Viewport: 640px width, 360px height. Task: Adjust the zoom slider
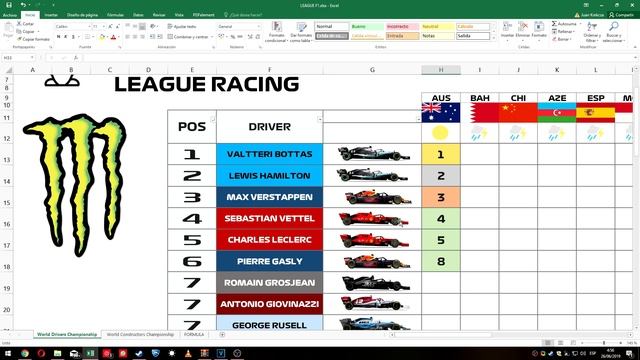[x=604, y=343]
